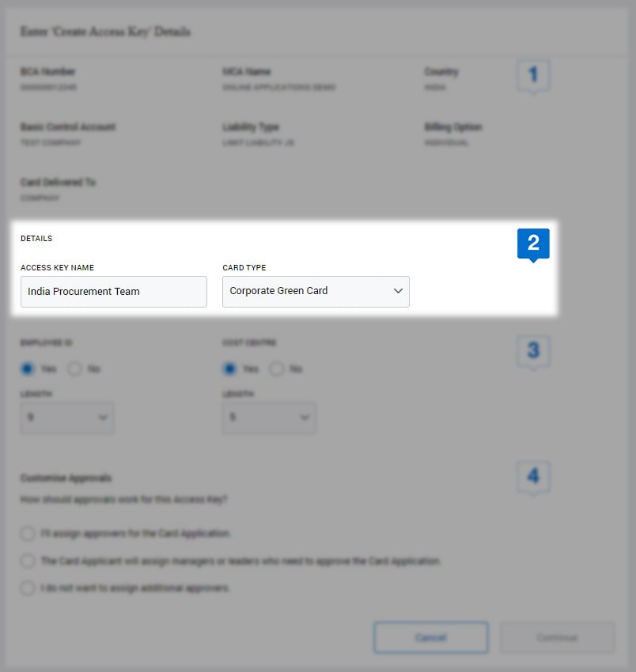Open the Corporate Green Card dropdown
The width and height of the screenshot is (636, 672).
(315, 291)
